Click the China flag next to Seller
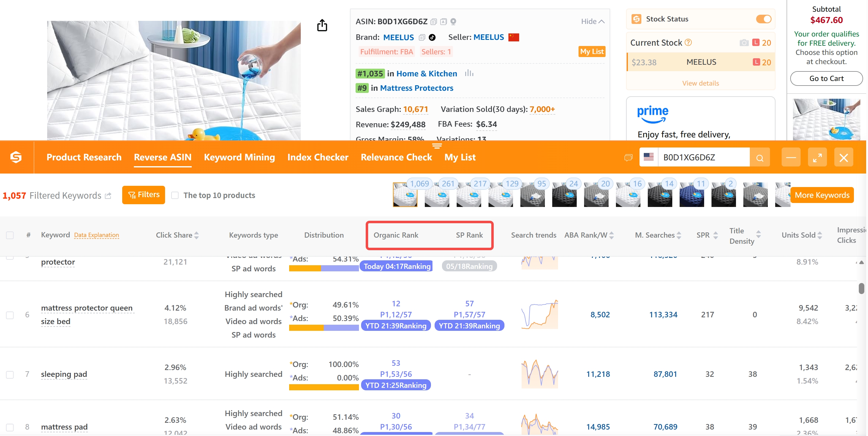 point(514,37)
